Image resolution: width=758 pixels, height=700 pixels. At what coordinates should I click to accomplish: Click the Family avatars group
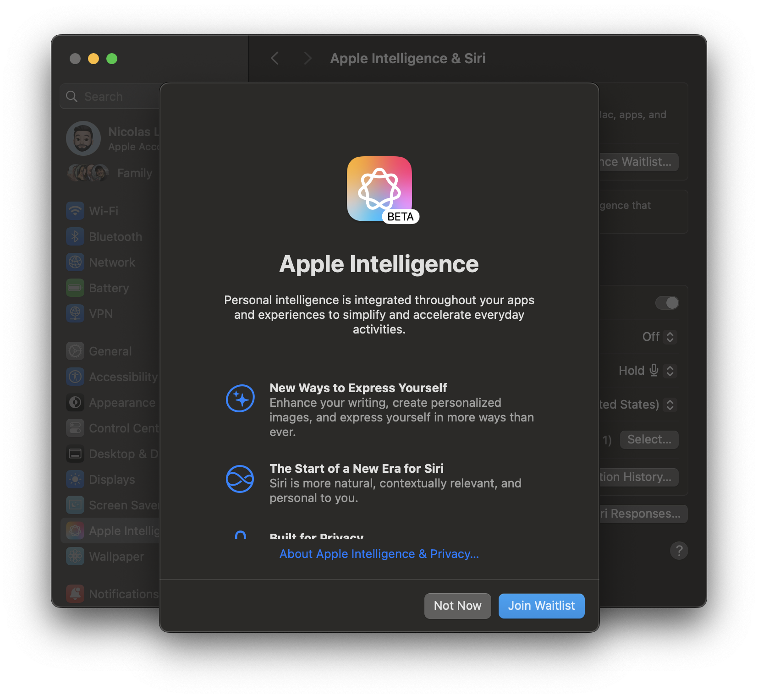[x=88, y=173]
